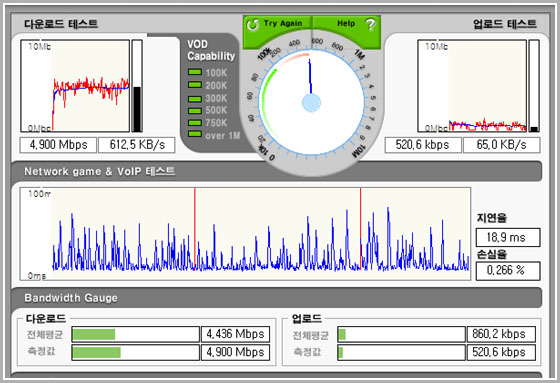
Task: Click the network game latency graph
Action: coord(245,234)
